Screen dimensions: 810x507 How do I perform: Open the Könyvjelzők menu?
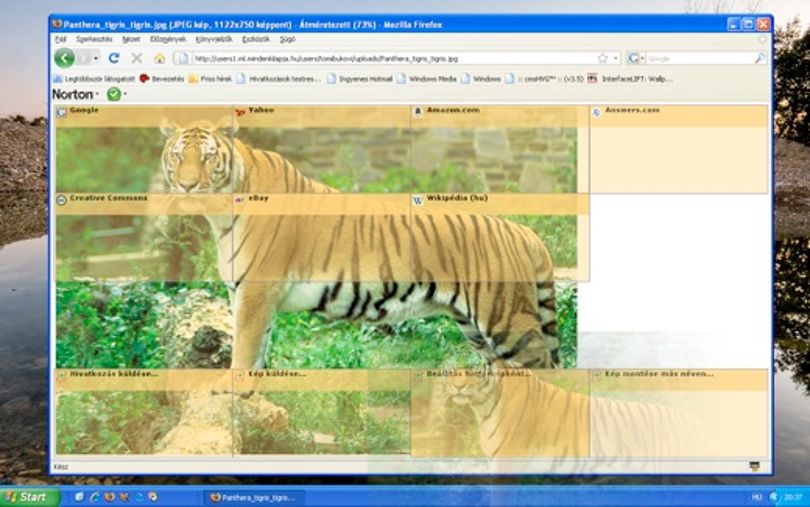pos(214,39)
